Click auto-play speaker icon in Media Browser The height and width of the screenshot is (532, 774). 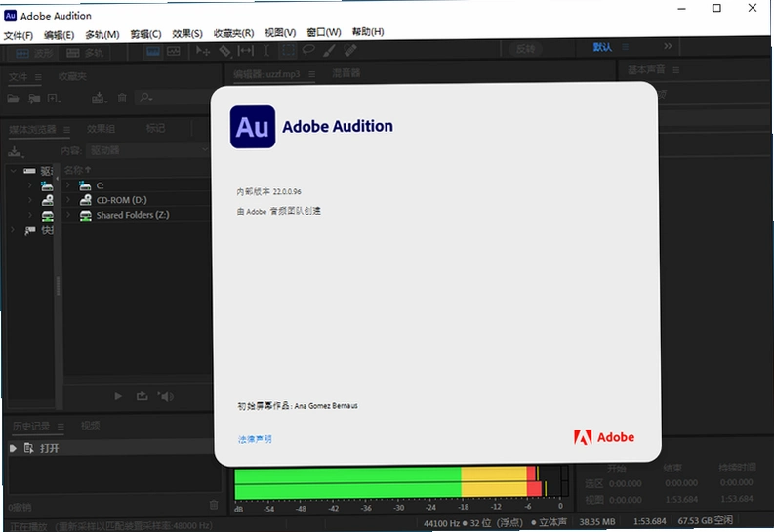point(166,396)
